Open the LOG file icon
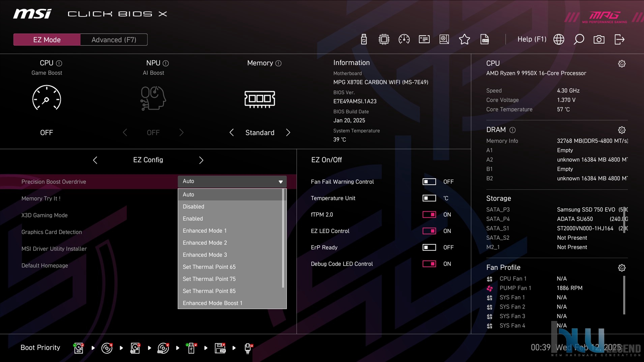This screenshot has width=644, height=362. click(485, 39)
